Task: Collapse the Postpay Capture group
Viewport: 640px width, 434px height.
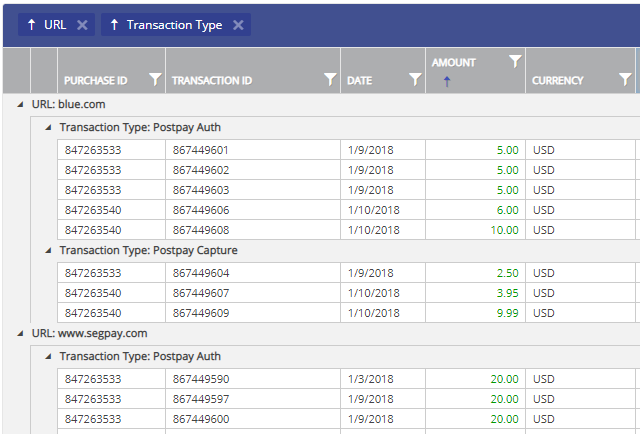Action: coord(48,250)
